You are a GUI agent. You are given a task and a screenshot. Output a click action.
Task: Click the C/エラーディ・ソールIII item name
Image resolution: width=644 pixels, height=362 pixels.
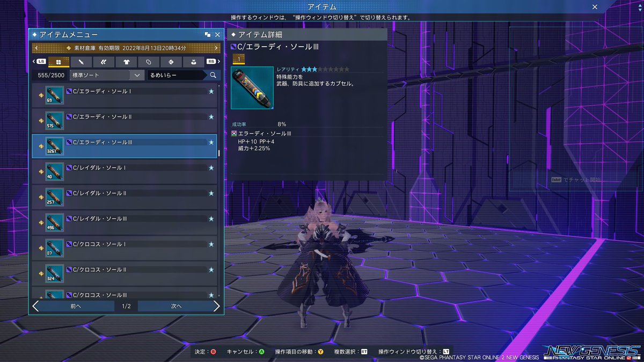pyautogui.click(x=103, y=142)
